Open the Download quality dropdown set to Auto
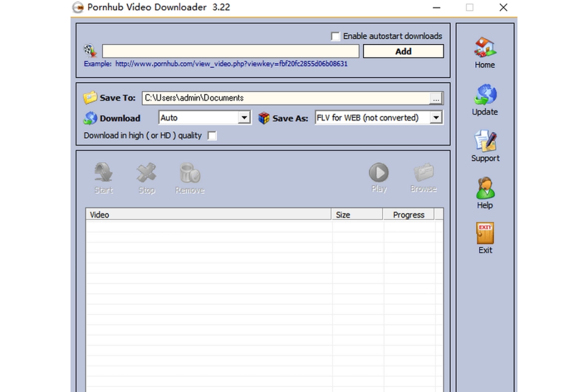The width and height of the screenshot is (588, 392). coord(244,118)
